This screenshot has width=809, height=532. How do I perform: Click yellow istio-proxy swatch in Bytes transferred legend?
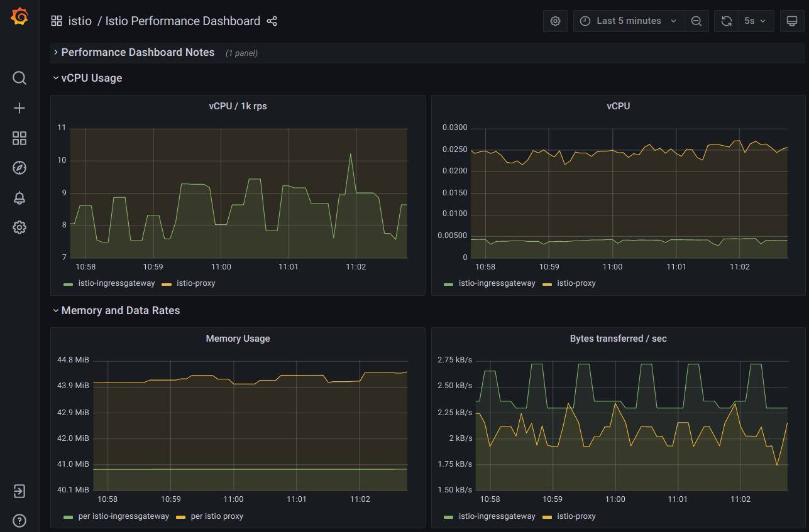click(x=548, y=517)
